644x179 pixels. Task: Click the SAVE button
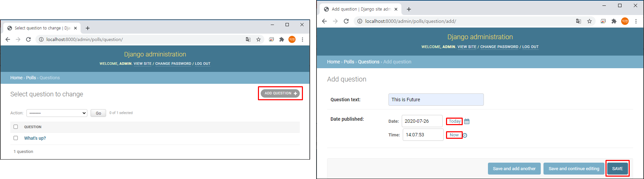click(x=617, y=168)
